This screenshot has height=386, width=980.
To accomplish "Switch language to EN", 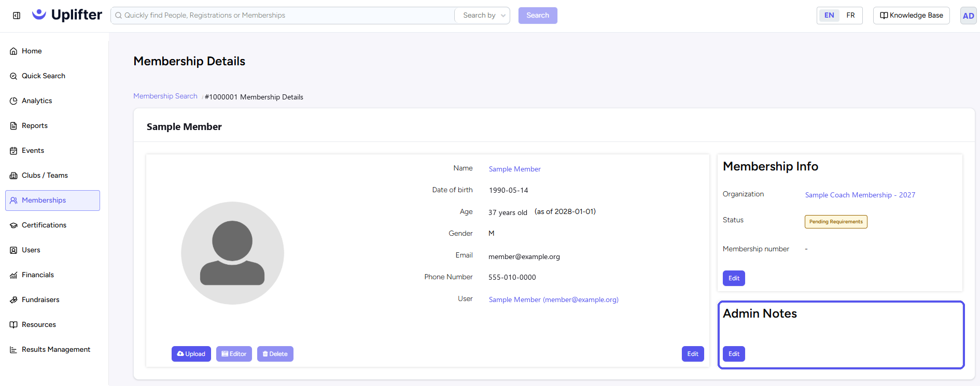I will pyautogui.click(x=829, y=16).
